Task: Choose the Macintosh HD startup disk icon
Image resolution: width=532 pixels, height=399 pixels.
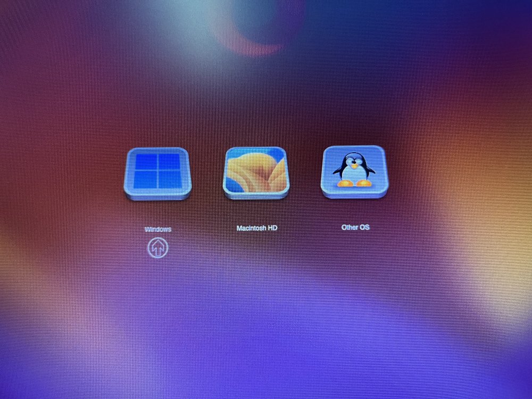Action: [256, 173]
